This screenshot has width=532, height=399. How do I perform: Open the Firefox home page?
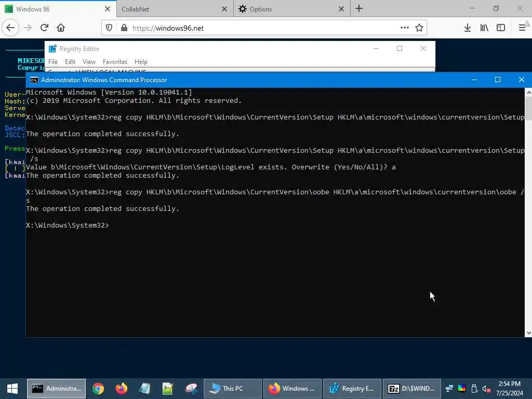pos(61,28)
